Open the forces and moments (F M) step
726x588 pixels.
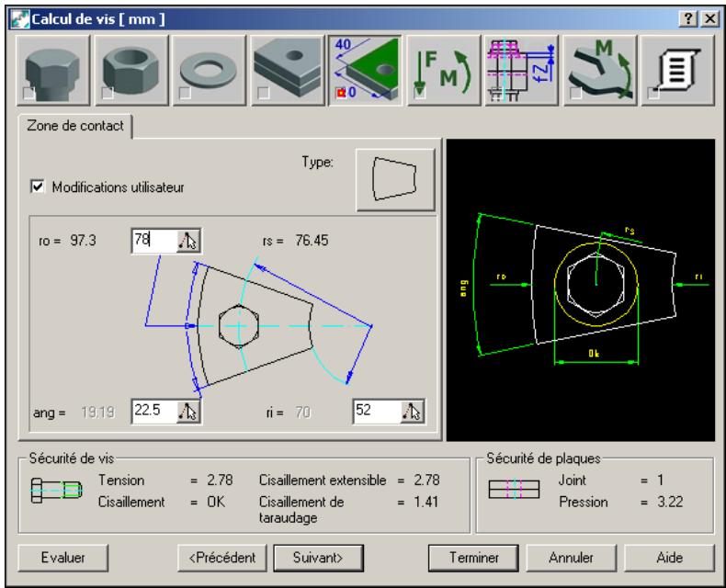point(444,71)
